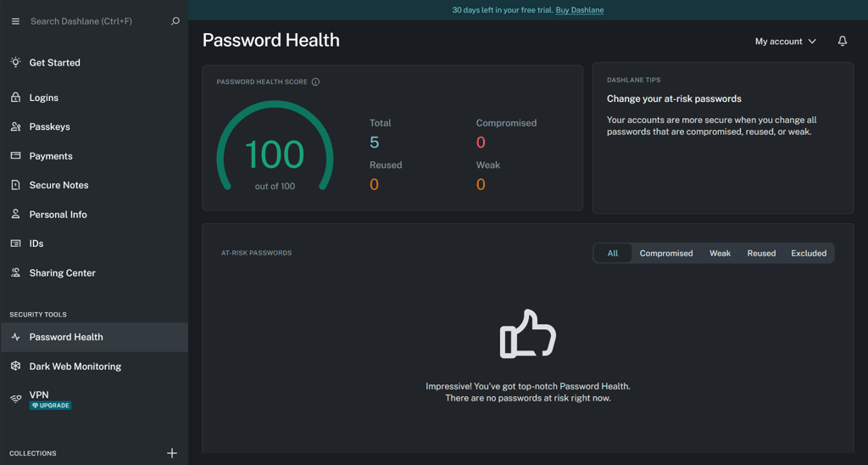Click the Sharing Center icon
This screenshot has width=868, height=465.
click(15, 272)
